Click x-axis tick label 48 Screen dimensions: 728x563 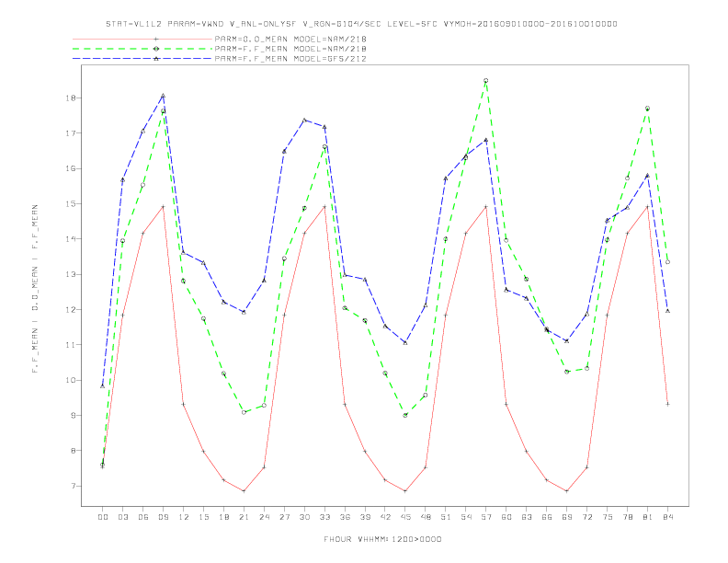426,517
